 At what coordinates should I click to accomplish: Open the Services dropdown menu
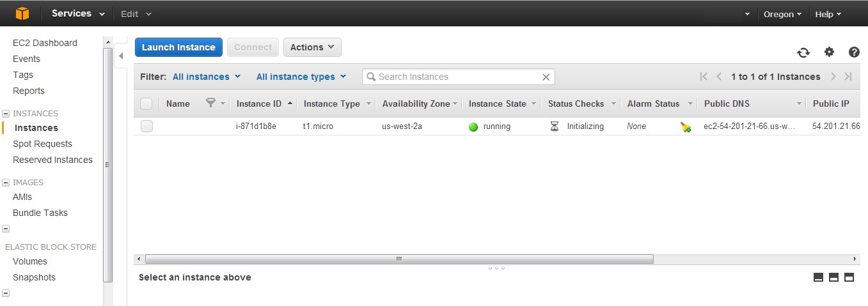click(78, 13)
